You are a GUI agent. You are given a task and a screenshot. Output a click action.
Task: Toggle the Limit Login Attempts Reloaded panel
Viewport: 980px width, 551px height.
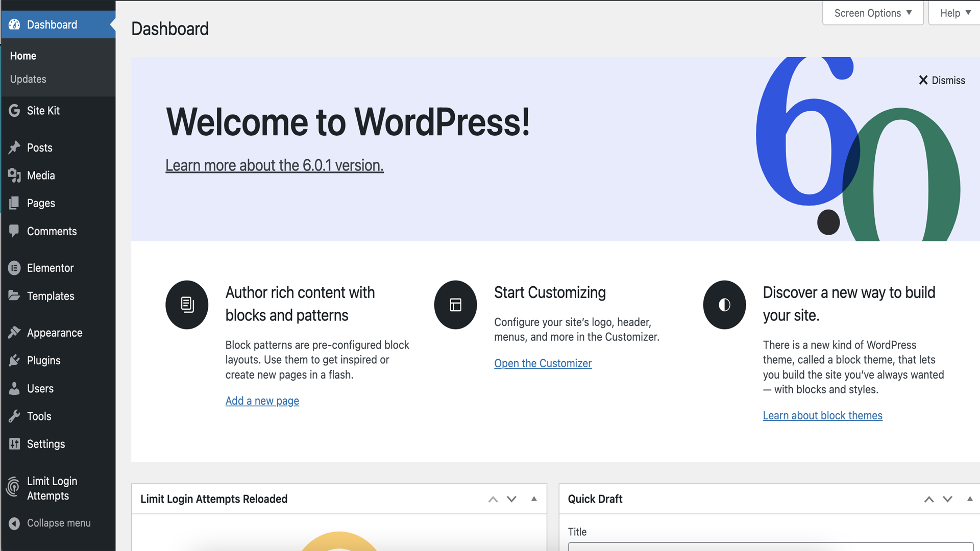point(534,499)
